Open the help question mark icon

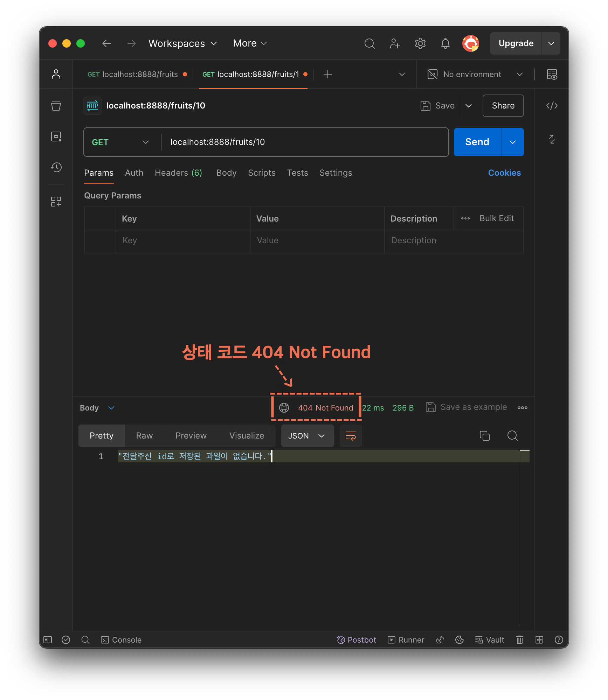click(559, 640)
